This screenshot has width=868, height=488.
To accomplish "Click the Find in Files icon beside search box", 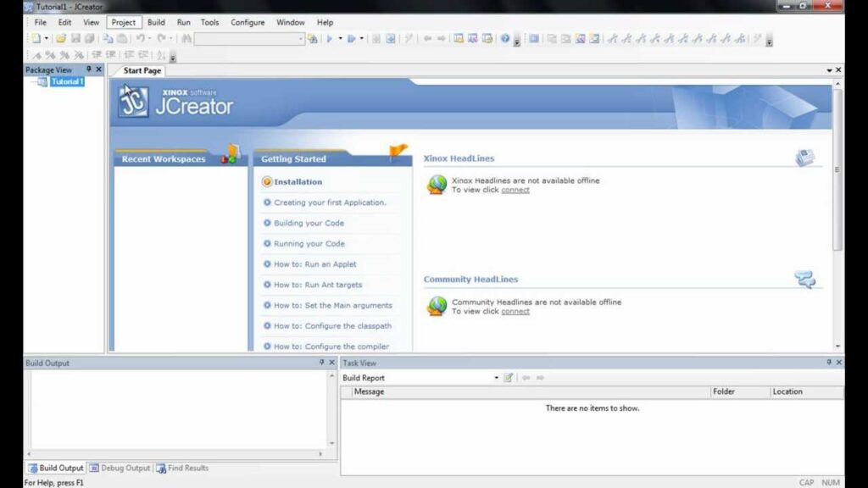I will click(313, 39).
